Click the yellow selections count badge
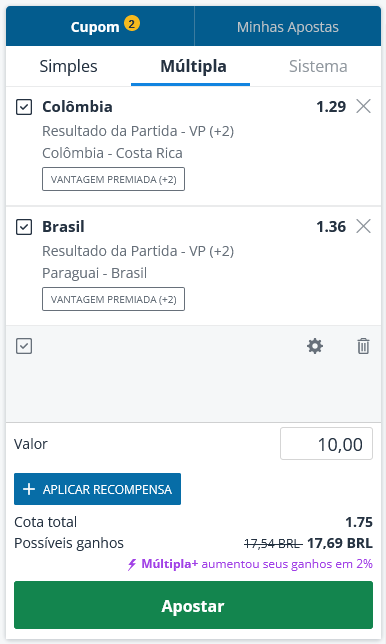The height and width of the screenshot is (644, 386). point(132,24)
